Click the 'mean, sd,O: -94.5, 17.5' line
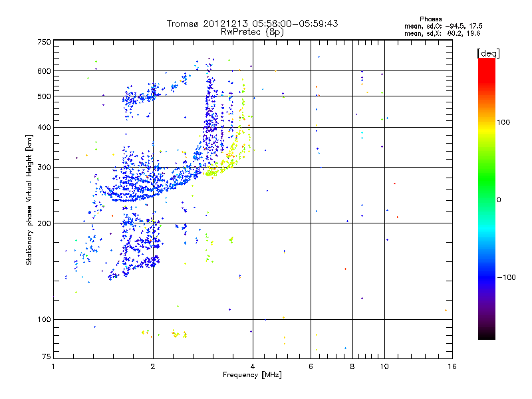Screen dimensions: 532x399 pos(443,26)
